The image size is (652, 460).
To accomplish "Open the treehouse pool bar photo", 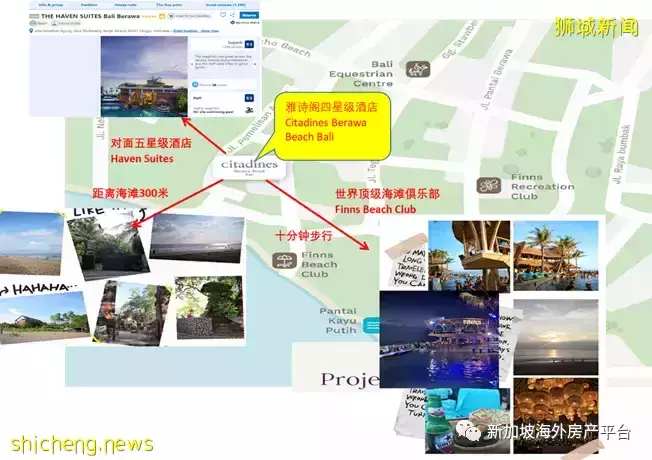I will (469, 256).
